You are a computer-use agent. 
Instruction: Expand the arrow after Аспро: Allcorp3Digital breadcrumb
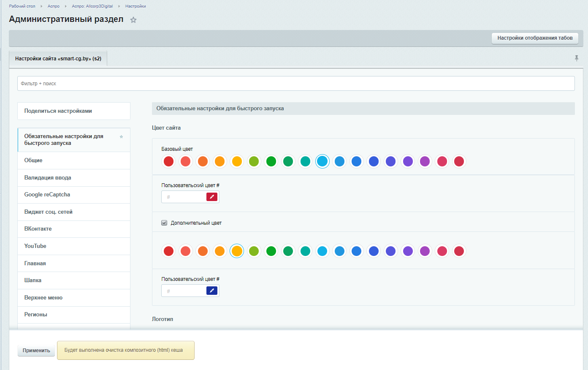pyautogui.click(x=119, y=6)
